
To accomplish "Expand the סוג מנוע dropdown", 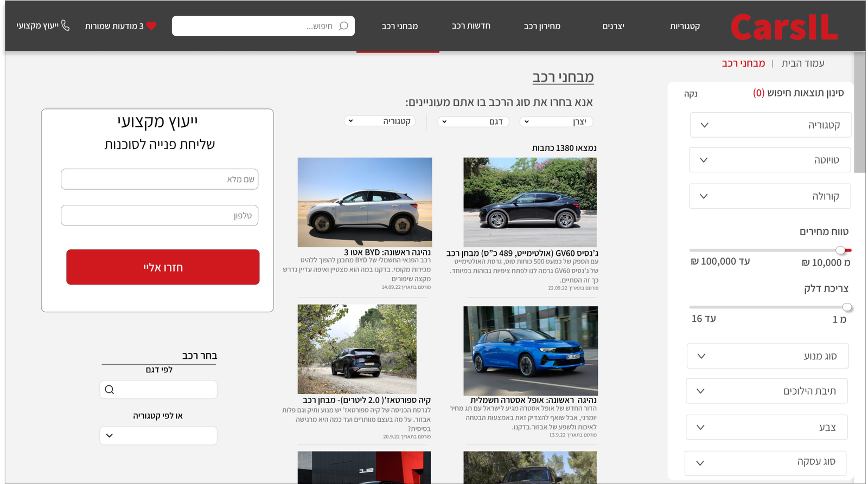I will [767, 356].
